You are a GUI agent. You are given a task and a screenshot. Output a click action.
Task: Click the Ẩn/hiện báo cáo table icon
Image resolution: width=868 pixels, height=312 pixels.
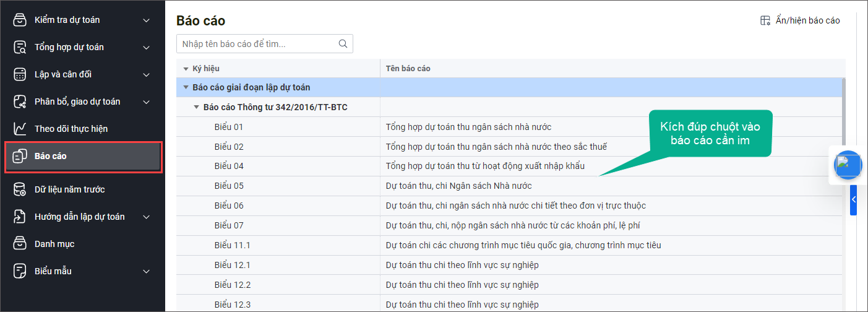coord(765,20)
